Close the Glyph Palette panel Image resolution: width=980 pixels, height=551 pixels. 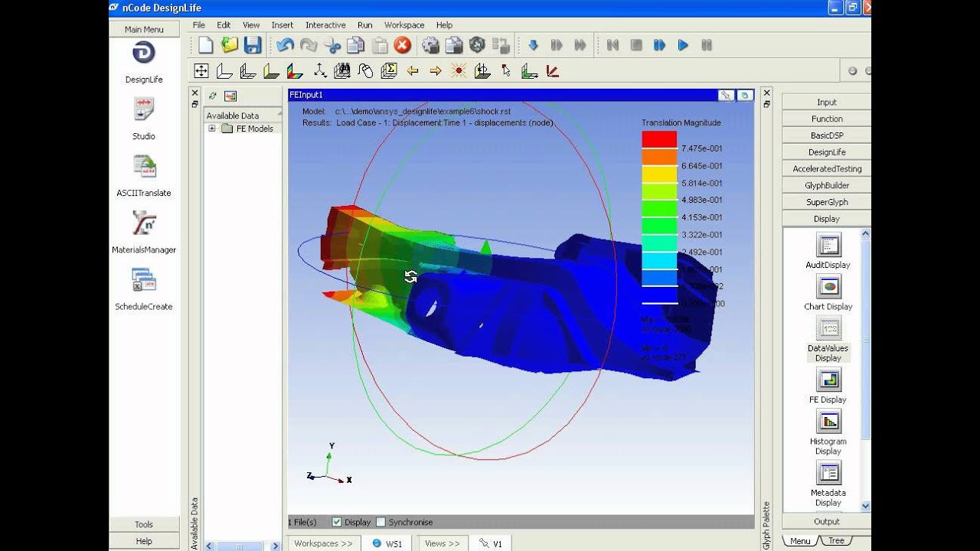click(766, 93)
